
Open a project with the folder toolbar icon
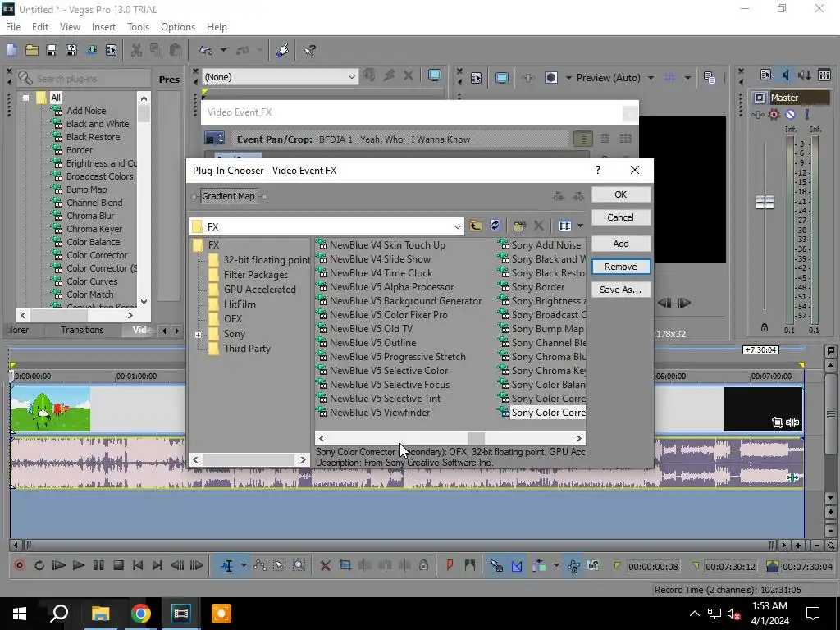point(32,50)
